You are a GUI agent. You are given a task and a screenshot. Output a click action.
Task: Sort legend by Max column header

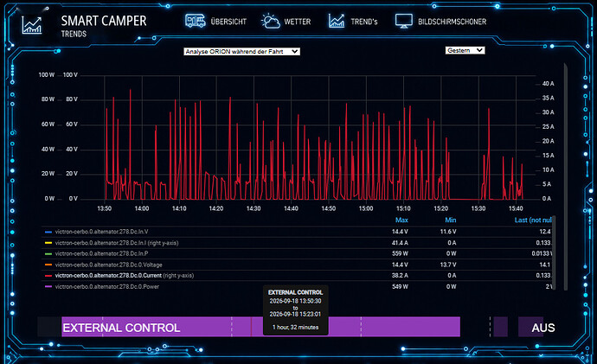click(x=401, y=220)
